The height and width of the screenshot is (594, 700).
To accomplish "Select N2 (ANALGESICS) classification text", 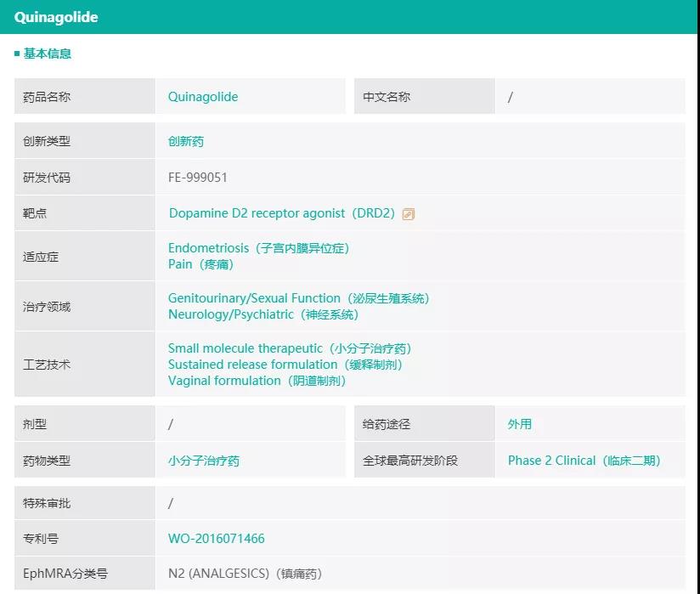I will coord(246,574).
